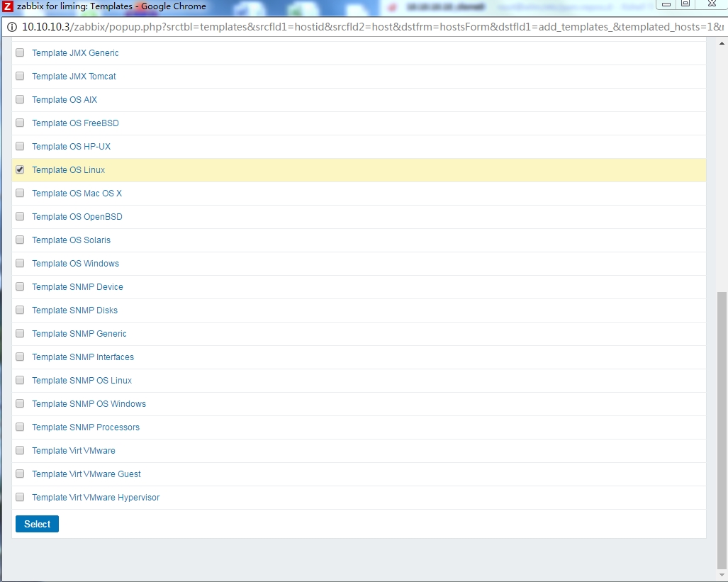This screenshot has width=728, height=582.
Task: Check the Template Virt VMware Guest checkbox
Action: pos(20,474)
